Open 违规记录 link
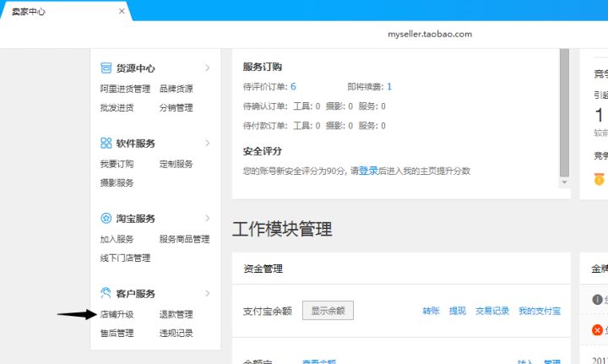Screen dimensions: 608x364 (x=176, y=333)
